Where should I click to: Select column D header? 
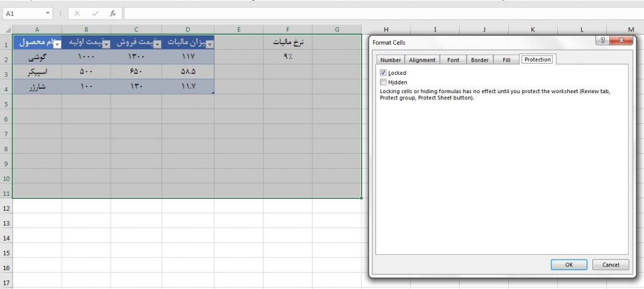tap(187, 30)
